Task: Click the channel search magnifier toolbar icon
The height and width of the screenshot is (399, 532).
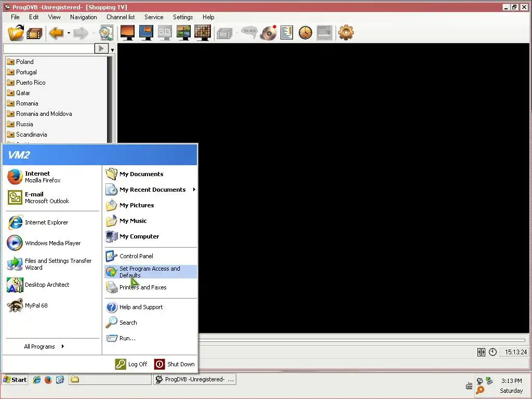Action: click(106, 33)
